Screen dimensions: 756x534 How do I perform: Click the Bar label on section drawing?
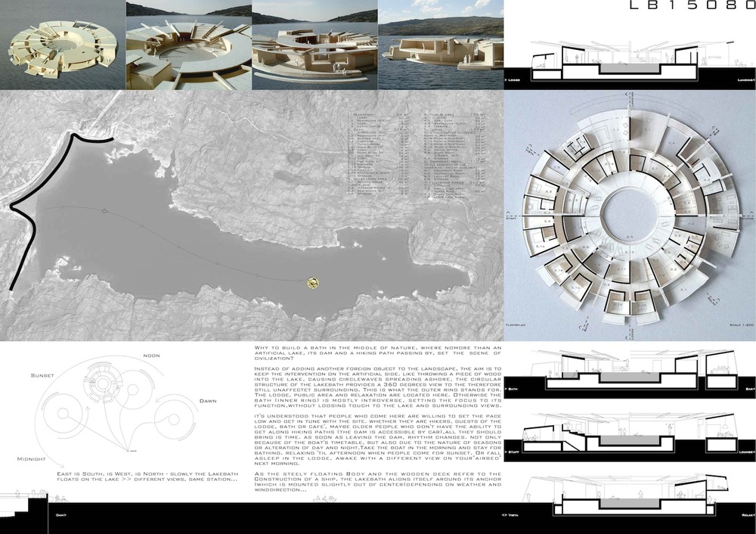coord(748,389)
